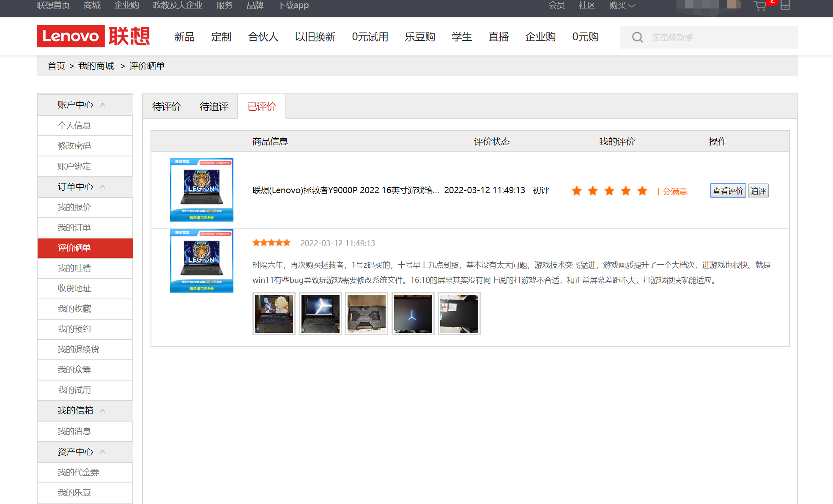Open the 合伙人 menu item
The width and height of the screenshot is (833, 504).
click(x=263, y=37)
